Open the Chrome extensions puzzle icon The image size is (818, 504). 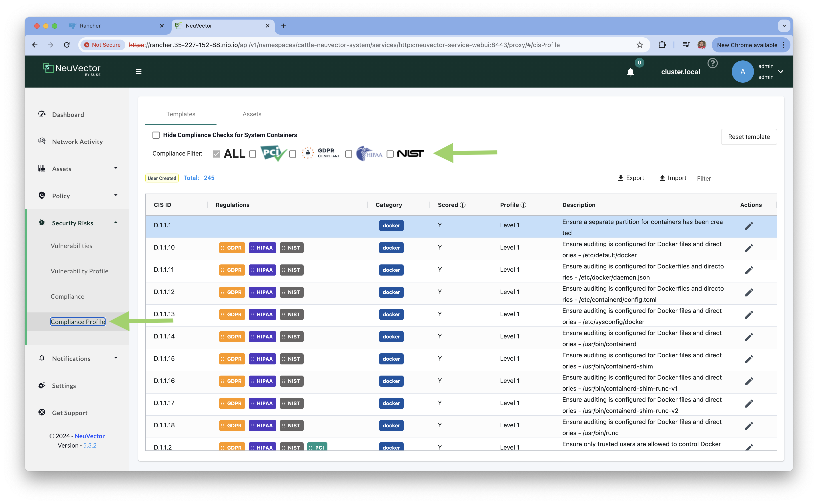(662, 45)
